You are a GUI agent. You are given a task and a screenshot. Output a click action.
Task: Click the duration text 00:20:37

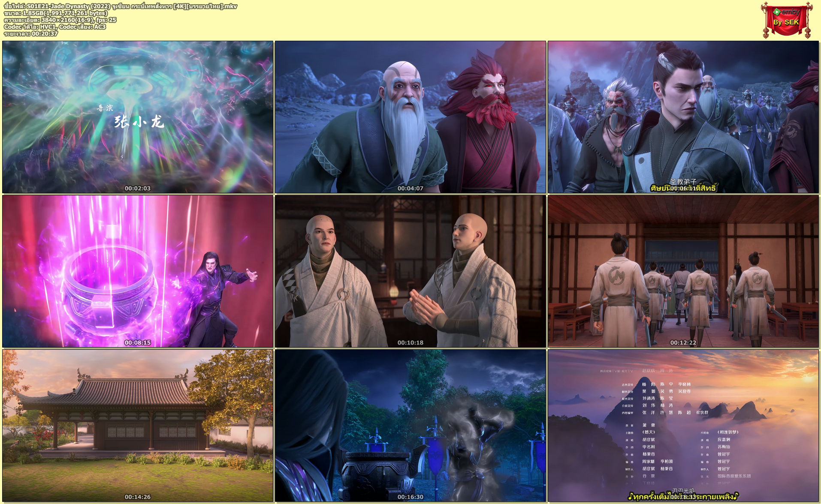pyautogui.click(x=45, y=33)
